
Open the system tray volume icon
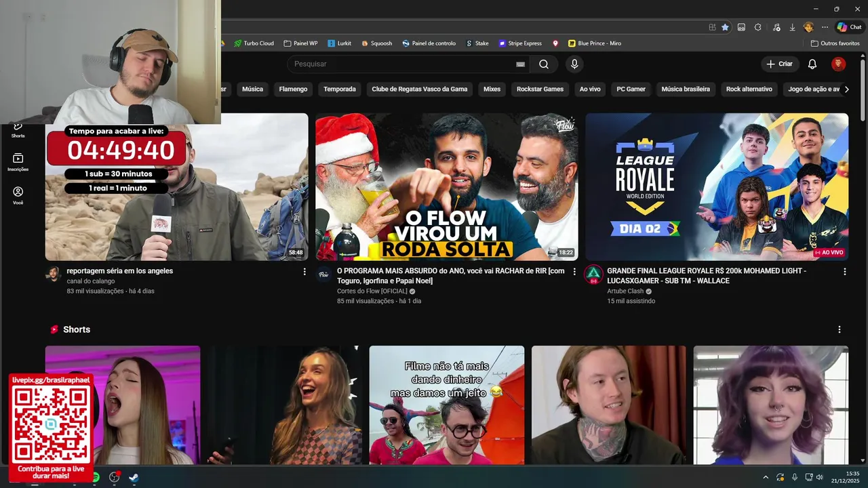[820, 477]
